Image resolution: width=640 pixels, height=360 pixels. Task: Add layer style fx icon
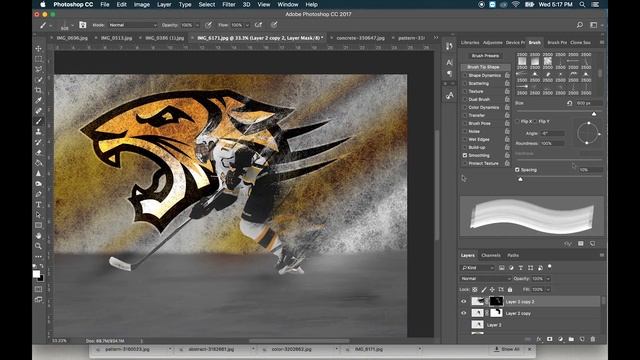(x=539, y=339)
